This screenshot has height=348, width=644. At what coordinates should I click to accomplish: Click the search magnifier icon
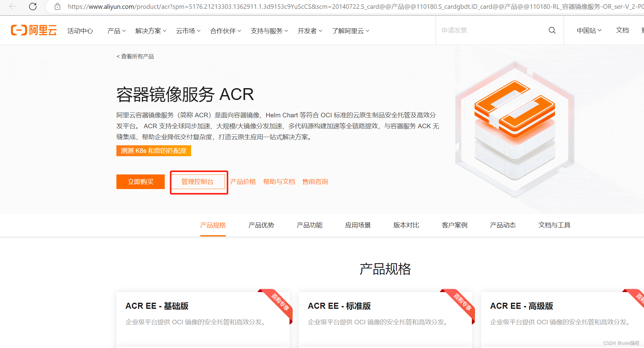coord(552,30)
